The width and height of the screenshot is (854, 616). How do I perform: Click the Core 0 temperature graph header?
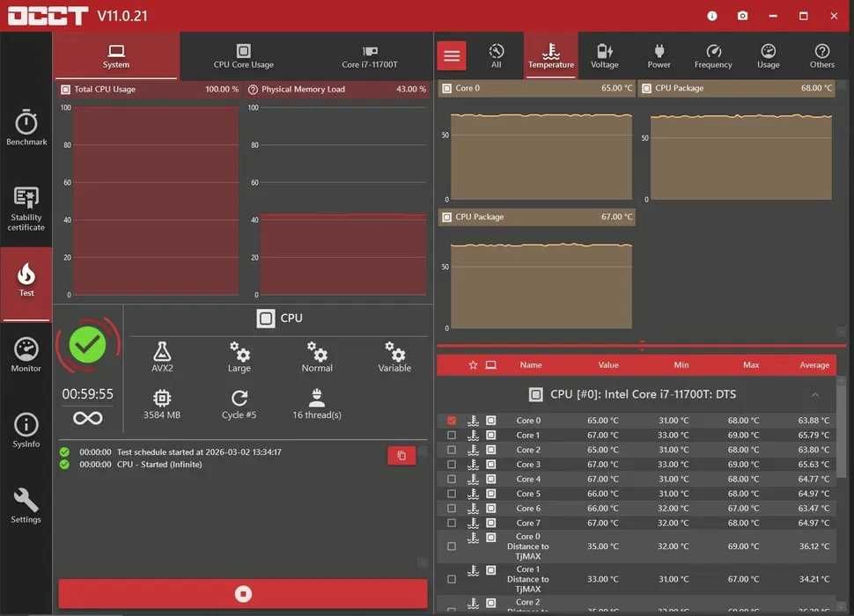click(536, 88)
